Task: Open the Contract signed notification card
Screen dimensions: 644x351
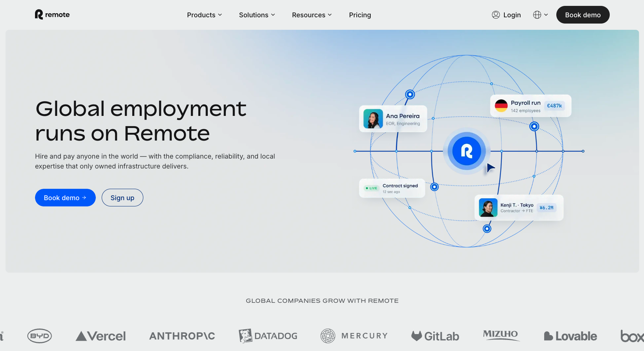Action: (x=392, y=188)
